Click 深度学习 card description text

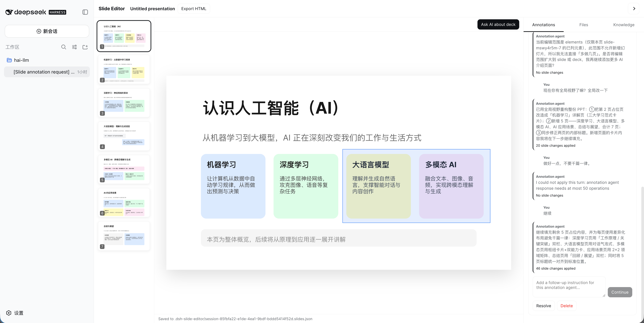304,185
